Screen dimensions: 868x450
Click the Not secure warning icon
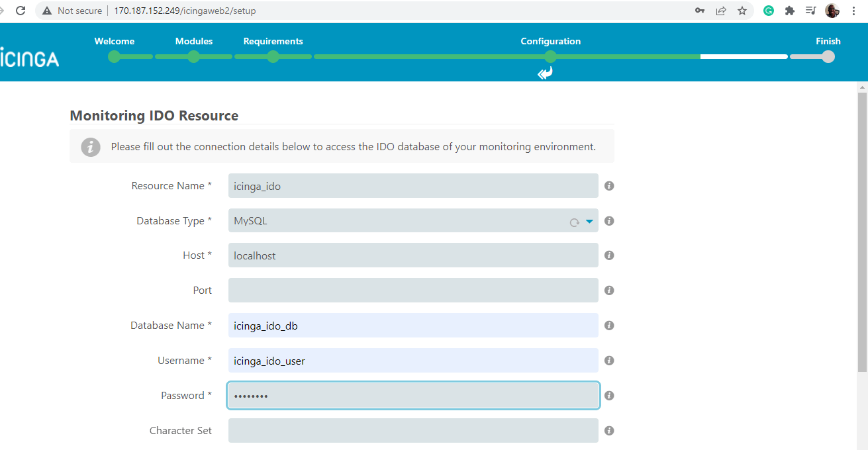[x=46, y=11]
